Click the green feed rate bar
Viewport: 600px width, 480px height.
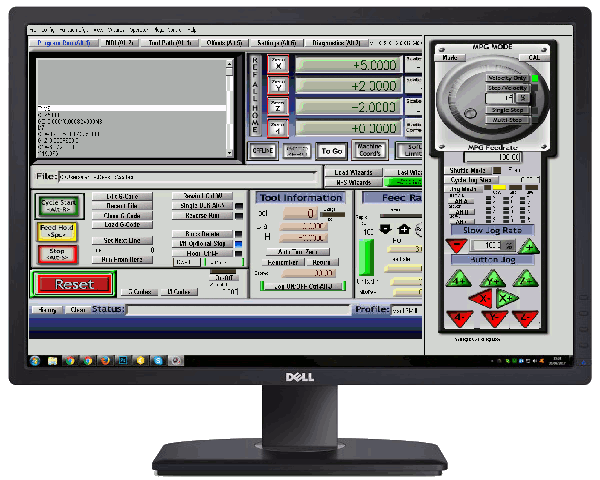pos(367,258)
